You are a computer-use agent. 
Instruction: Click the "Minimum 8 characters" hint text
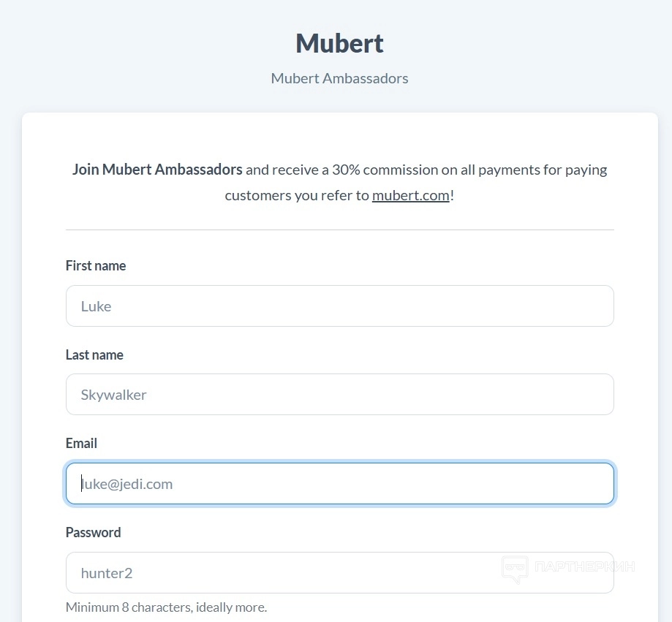click(x=166, y=607)
